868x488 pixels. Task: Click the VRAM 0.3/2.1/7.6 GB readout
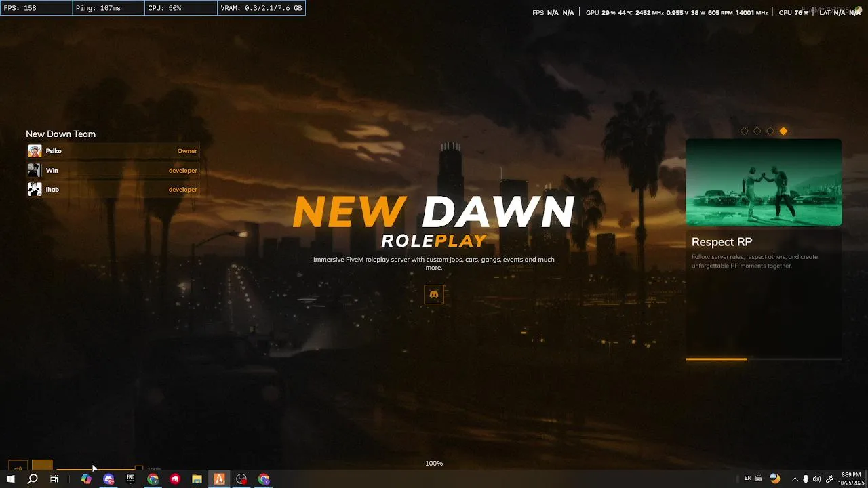point(261,8)
